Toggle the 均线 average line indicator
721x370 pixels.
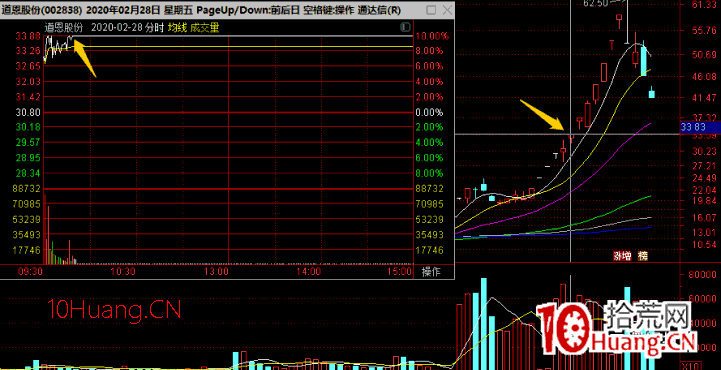tap(177, 28)
